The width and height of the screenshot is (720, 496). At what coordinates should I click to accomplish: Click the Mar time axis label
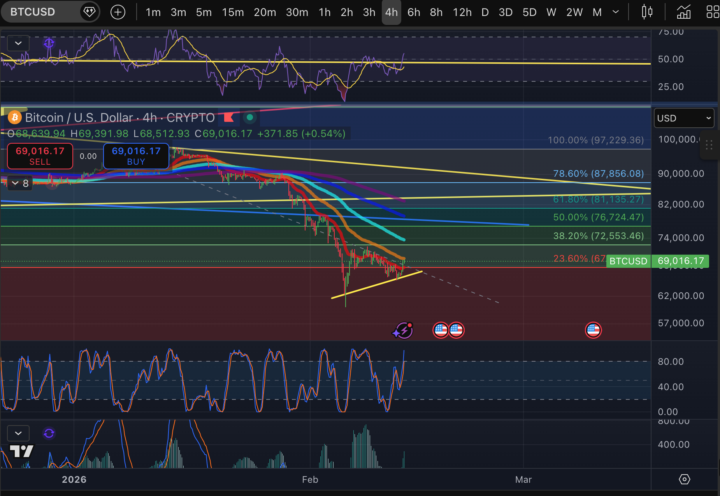[523, 479]
